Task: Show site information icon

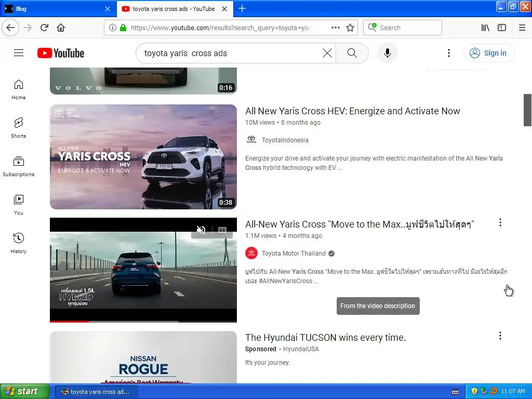Action: (112, 28)
